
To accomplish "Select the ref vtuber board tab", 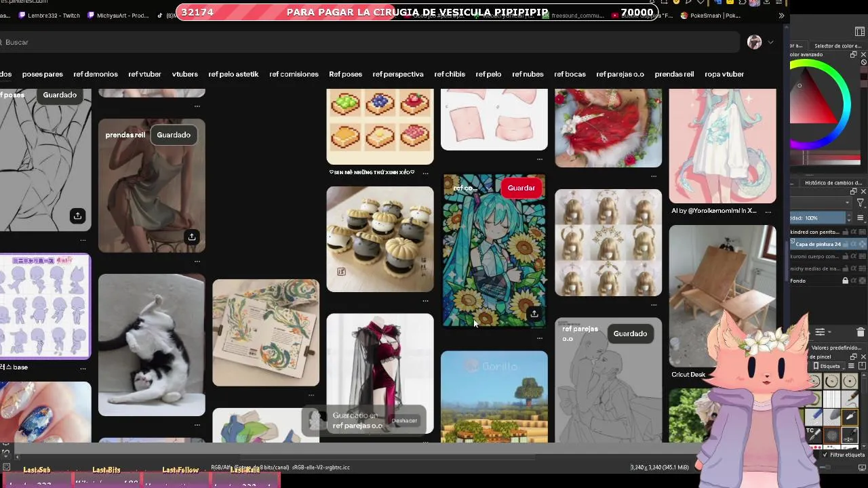I will [144, 74].
